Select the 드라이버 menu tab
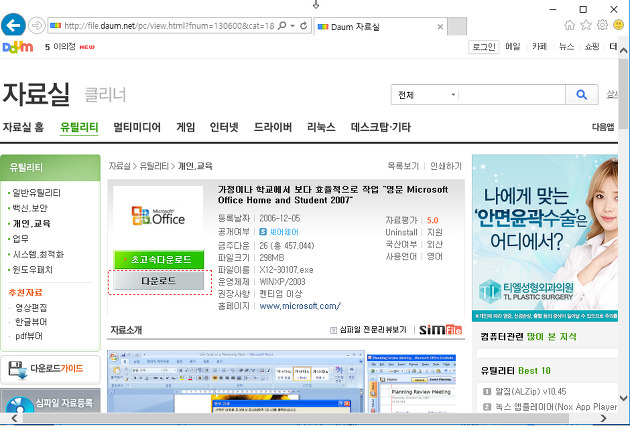The width and height of the screenshot is (630, 426). pyautogui.click(x=273, y=127)
